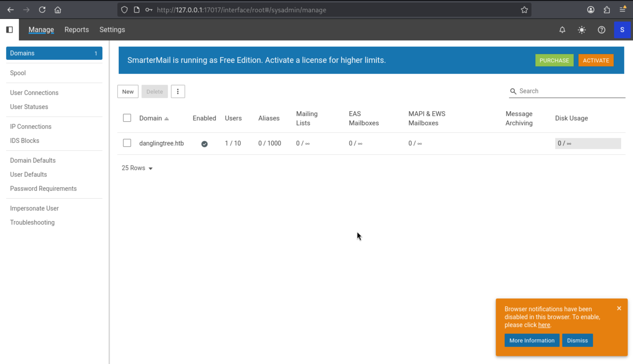Open the browser extensions puzzle icon
The height and width of the screenshot is (364, 633).
[x=606, y=10]
